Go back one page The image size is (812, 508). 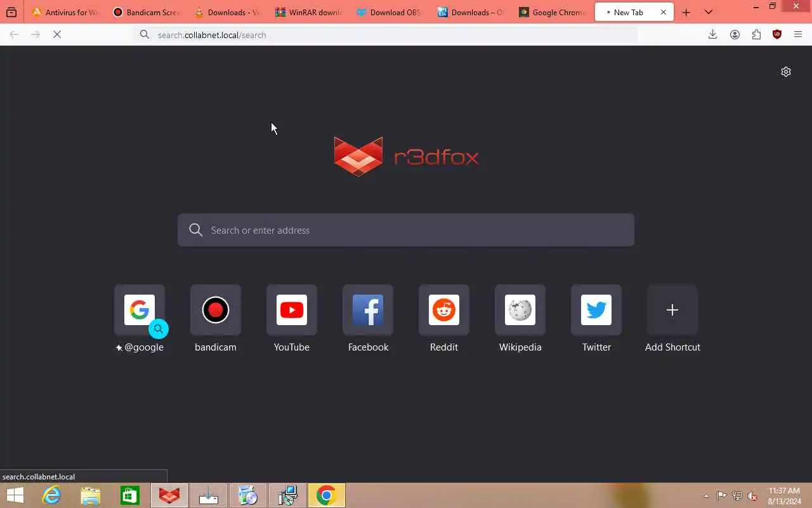[x=14, y=35]
